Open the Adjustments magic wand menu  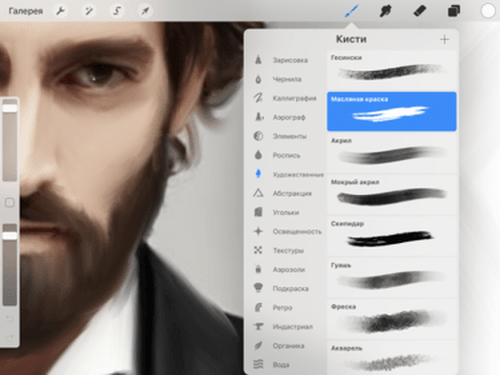coord(89,11)
